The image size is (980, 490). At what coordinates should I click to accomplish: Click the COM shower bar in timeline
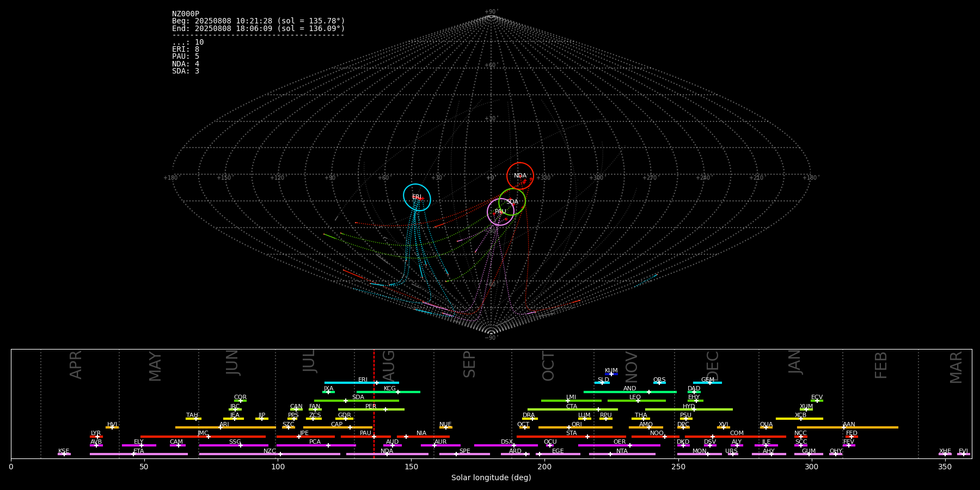tap(736, 437)
